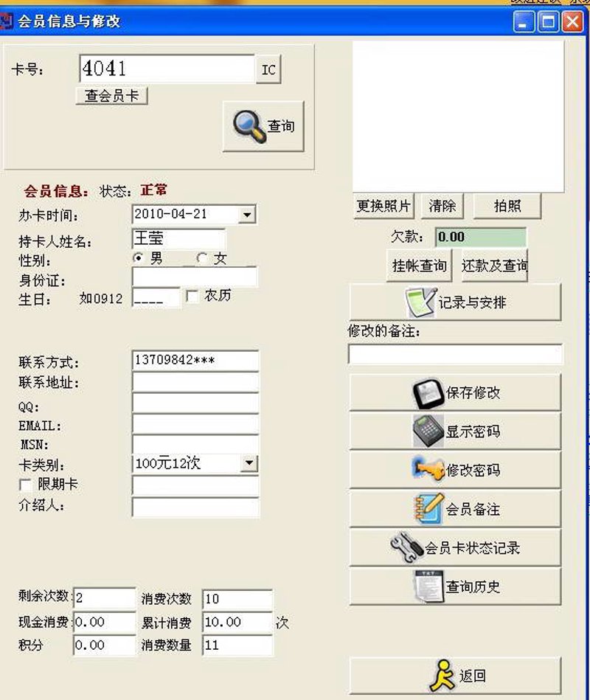The width and height of the screenshot is (590, 700).
Task: Focus the 卡号 input showing 4041
Action: [x=167, y=69]
